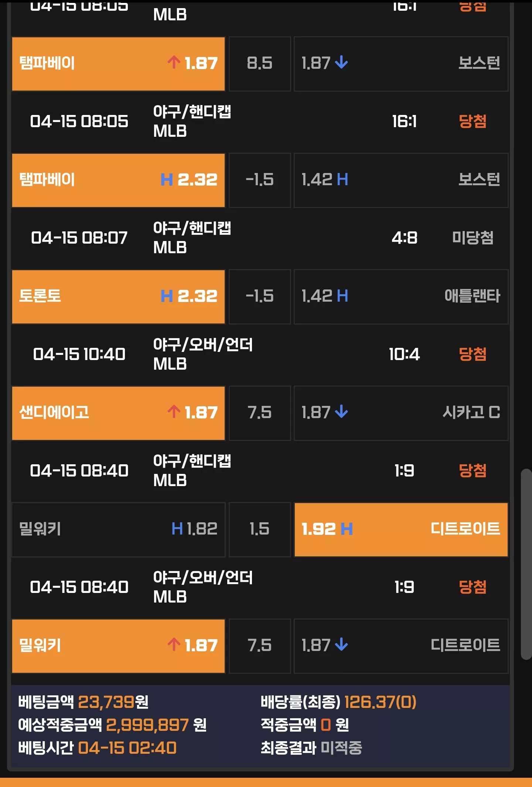Select the 보스턴 1.42 H handicap cell

401,180
